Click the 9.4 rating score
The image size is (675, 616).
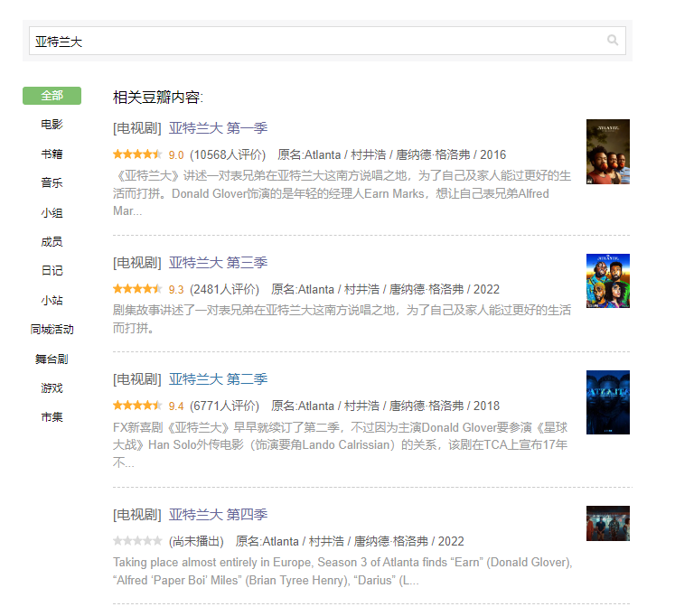(x=176, y=406)
